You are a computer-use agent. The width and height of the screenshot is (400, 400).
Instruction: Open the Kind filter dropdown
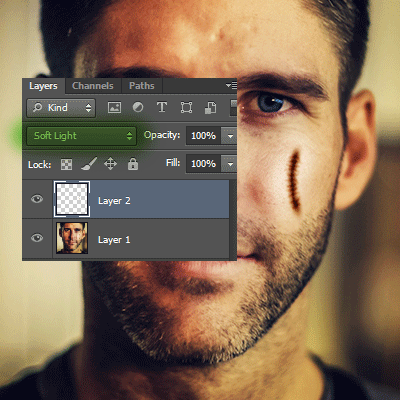point(61,108)
